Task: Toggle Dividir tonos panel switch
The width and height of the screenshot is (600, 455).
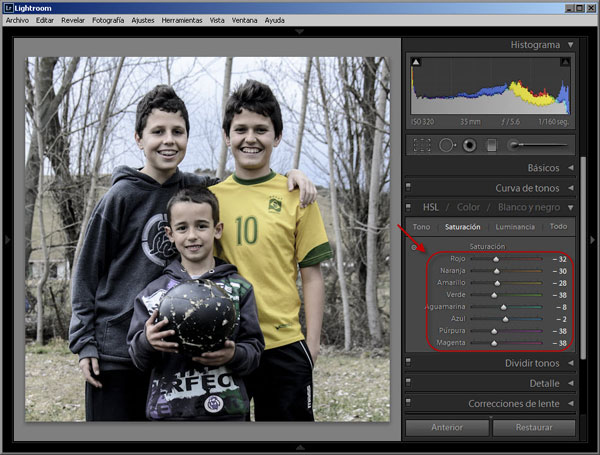Action: [408, 362]
